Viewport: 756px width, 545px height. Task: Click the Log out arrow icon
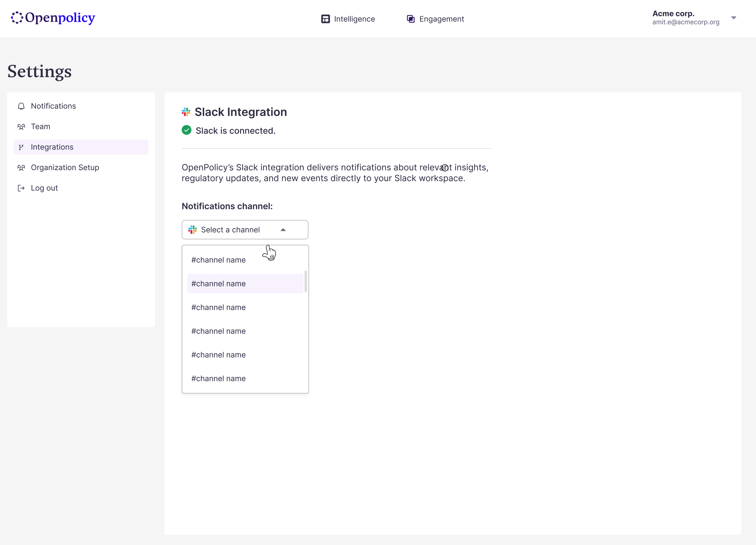21,188
